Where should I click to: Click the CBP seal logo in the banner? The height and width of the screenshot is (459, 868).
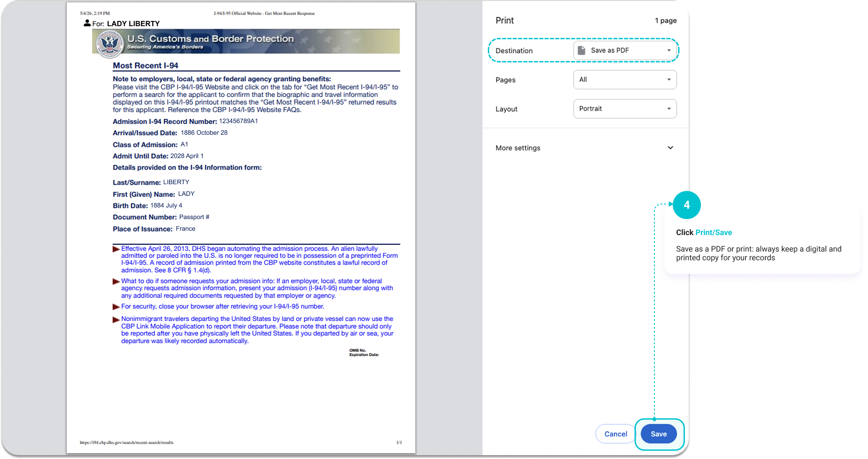tap(109, 44)
